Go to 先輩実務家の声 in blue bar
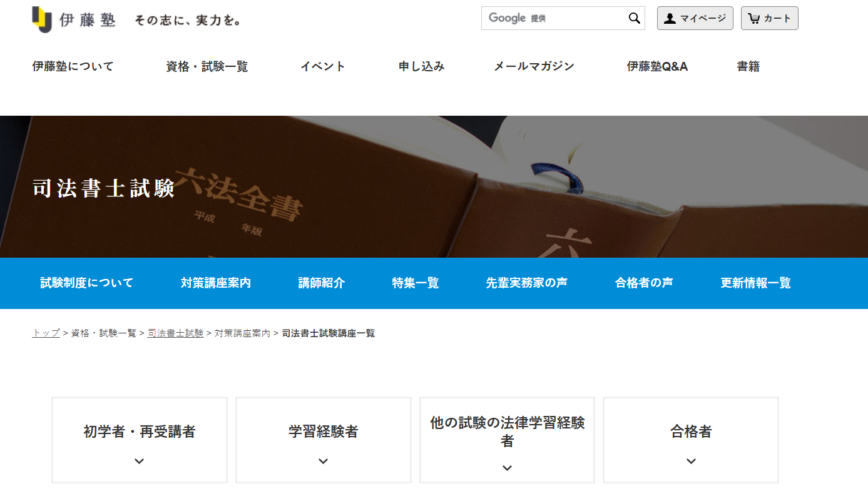 (x=527, y=283)
